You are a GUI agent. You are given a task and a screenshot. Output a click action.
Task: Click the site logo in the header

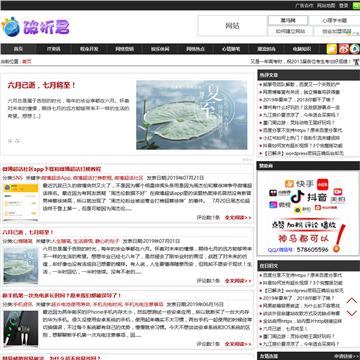pos(35,27)
